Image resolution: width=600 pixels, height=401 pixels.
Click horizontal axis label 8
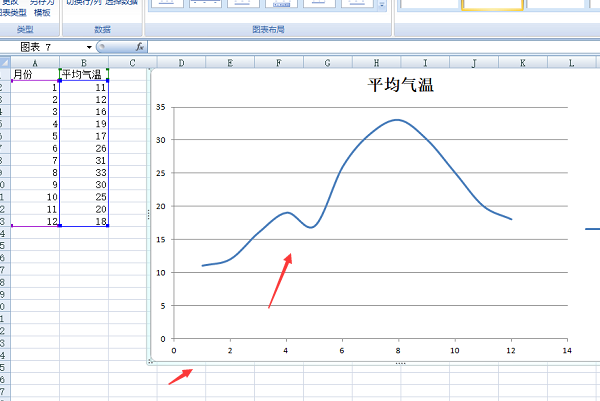click(398, 350)
